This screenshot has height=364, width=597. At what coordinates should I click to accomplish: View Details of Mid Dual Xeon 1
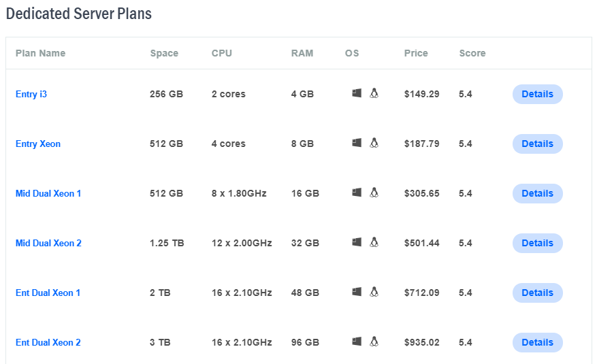(537, 193)
